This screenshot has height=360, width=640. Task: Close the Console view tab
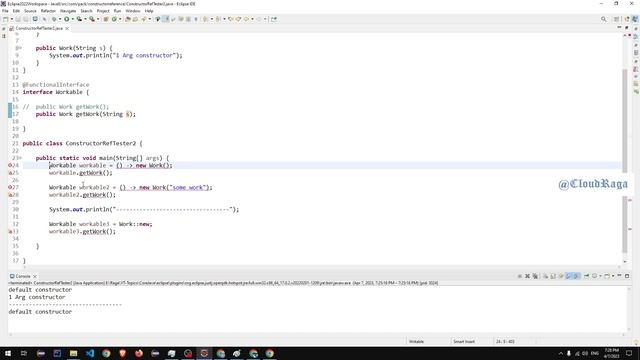point(35,276)
